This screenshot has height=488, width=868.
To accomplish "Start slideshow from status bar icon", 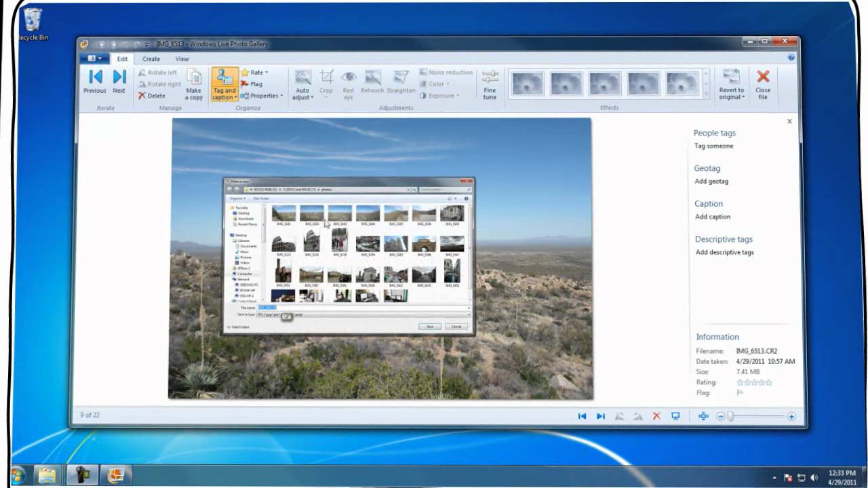I will pyautogui.click(x=675, y=416).
